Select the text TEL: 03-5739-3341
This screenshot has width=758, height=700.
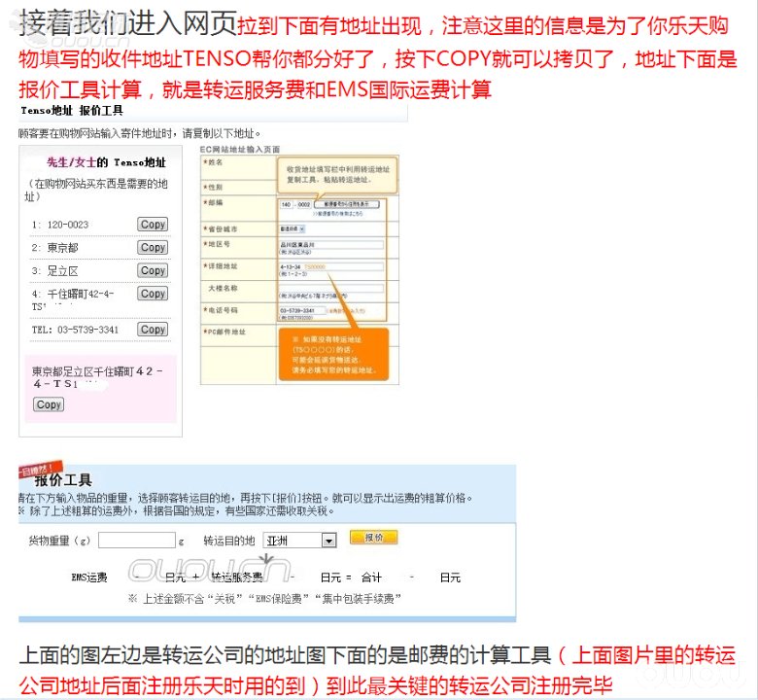75,330
